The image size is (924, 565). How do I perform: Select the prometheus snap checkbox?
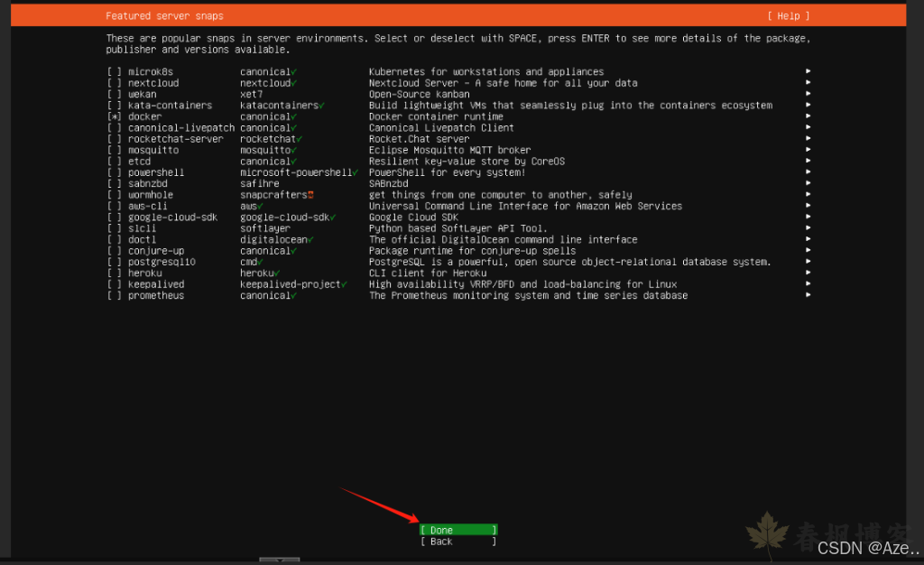point(115,296)
